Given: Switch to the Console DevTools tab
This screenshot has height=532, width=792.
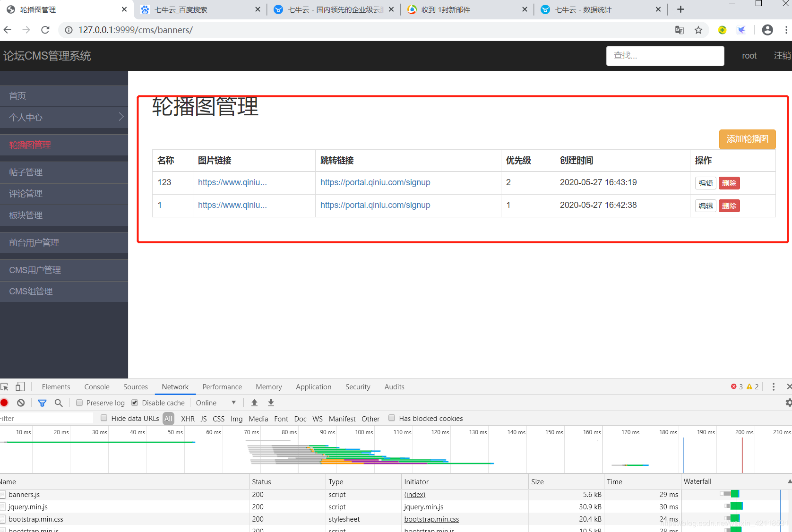Looking at the screenshot, I should [97, 386].
